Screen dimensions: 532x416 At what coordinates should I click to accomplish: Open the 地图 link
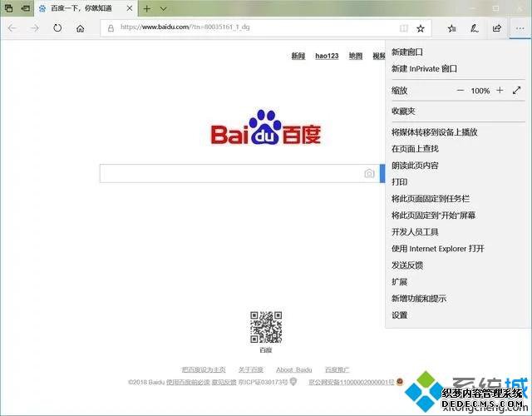356,56
